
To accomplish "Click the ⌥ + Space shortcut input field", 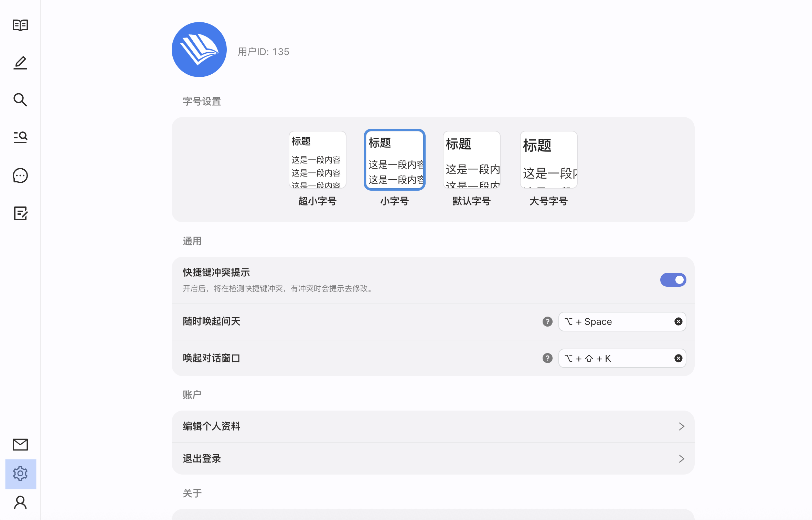I will pyautogui.click(x=622, y=321).
